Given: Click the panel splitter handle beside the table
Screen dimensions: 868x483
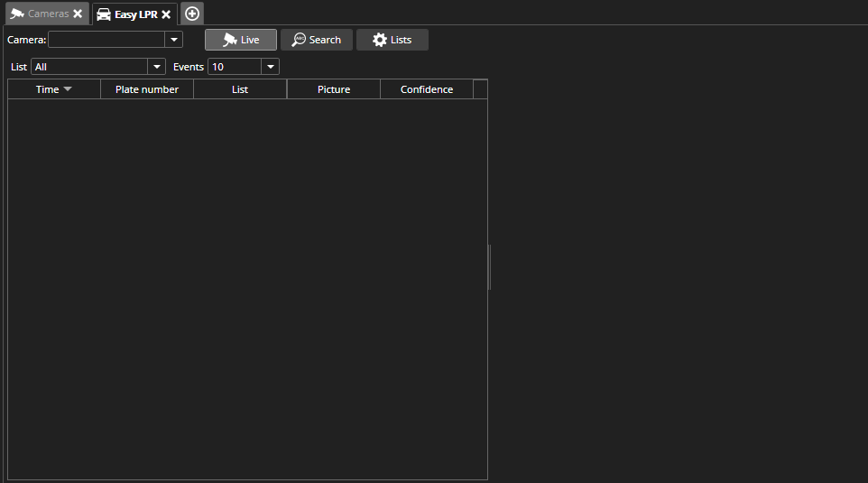Looking at the screenshot, I should point(489,267).
